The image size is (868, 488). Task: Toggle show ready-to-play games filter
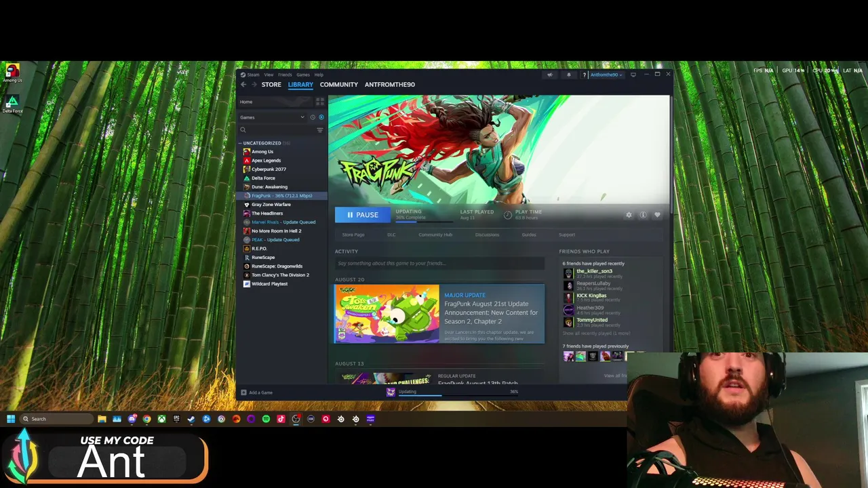[x=321, y=117]
